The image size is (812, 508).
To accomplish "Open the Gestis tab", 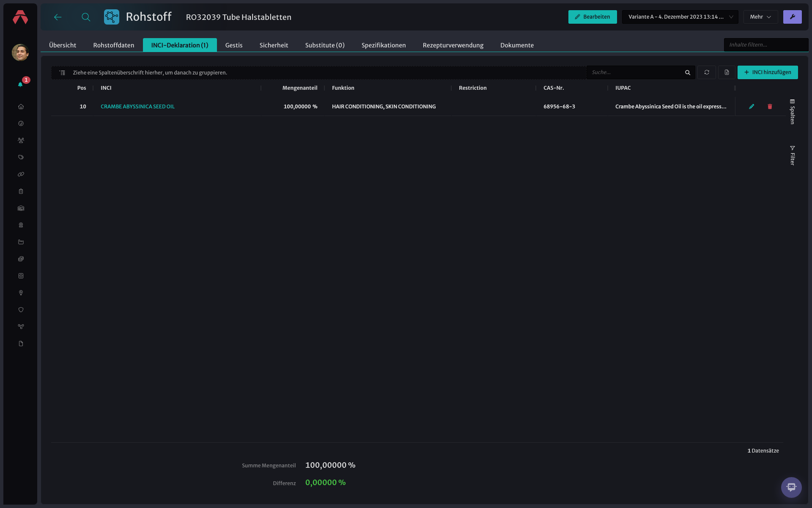I will click(234, 45).
